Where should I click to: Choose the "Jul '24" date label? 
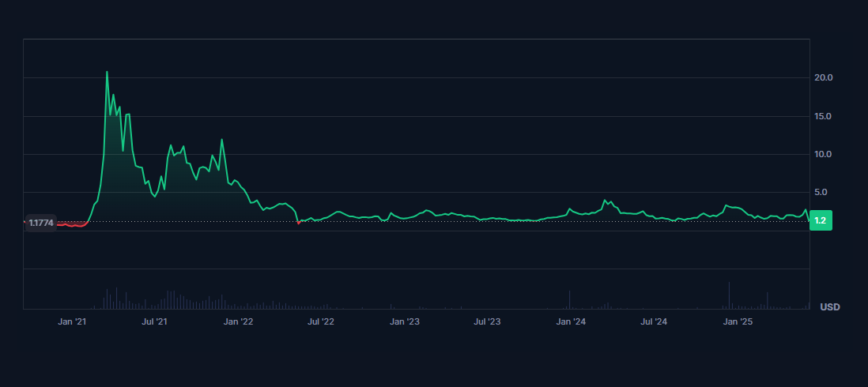coord(654,321)
